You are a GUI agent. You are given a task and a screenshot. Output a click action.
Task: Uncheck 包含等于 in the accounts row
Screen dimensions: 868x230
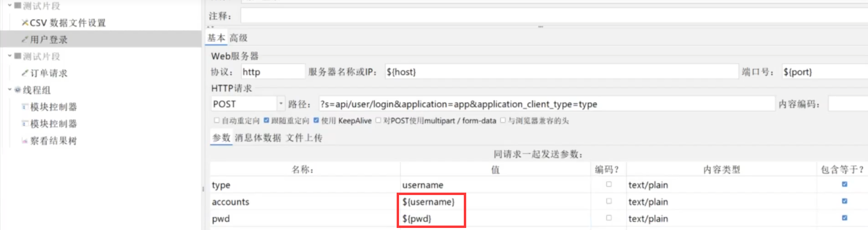(845, 201)
